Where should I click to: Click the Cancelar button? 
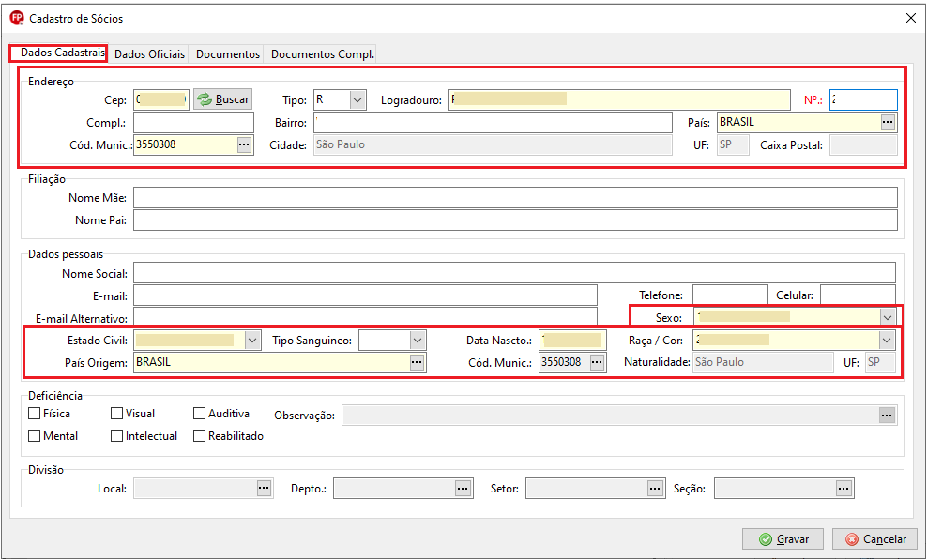click(x=874, y=538)
